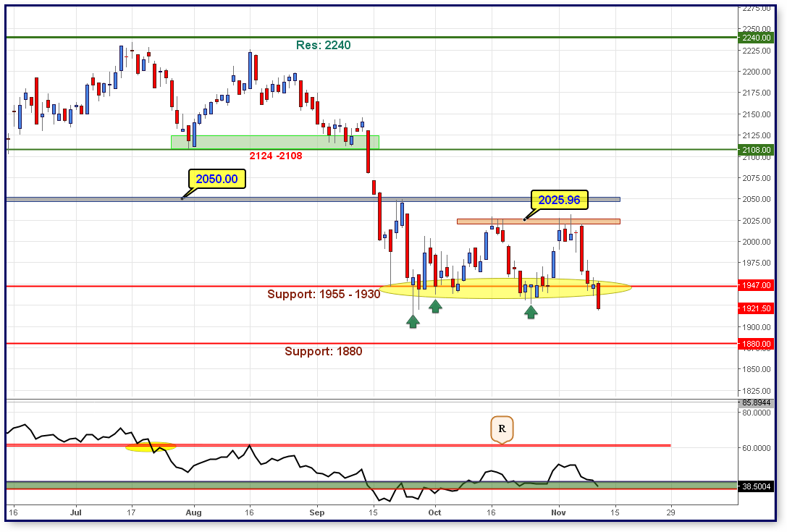787x532 pixels.
Task: Click the 2150.00 price axis label
Action: pyautogui.click(x=757, y=114)
